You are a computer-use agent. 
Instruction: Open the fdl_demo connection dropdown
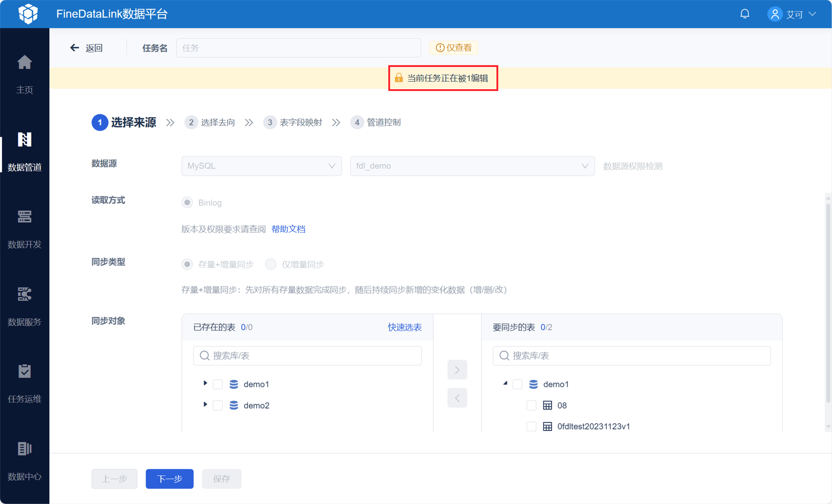pyautogui.click(x=472, y=166)
